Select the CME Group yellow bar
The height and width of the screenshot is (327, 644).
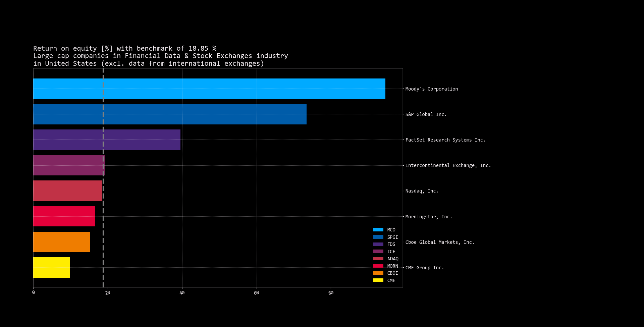point(51,268)
